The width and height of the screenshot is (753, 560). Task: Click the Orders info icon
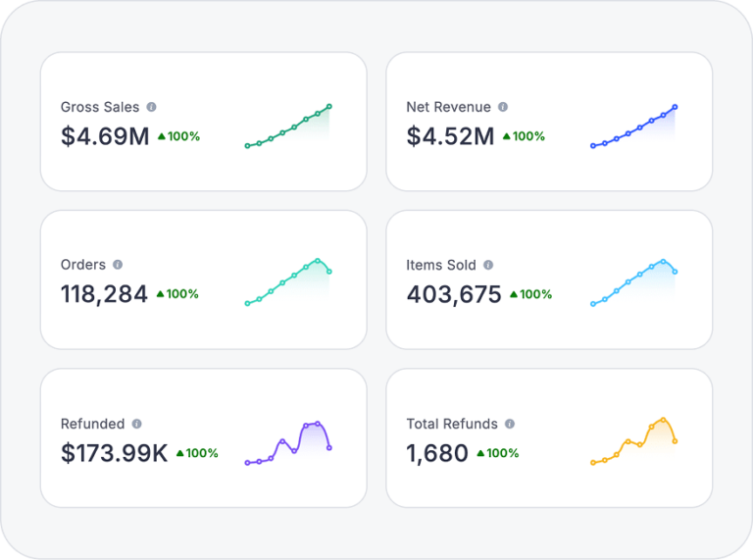[x=118, y=265]
